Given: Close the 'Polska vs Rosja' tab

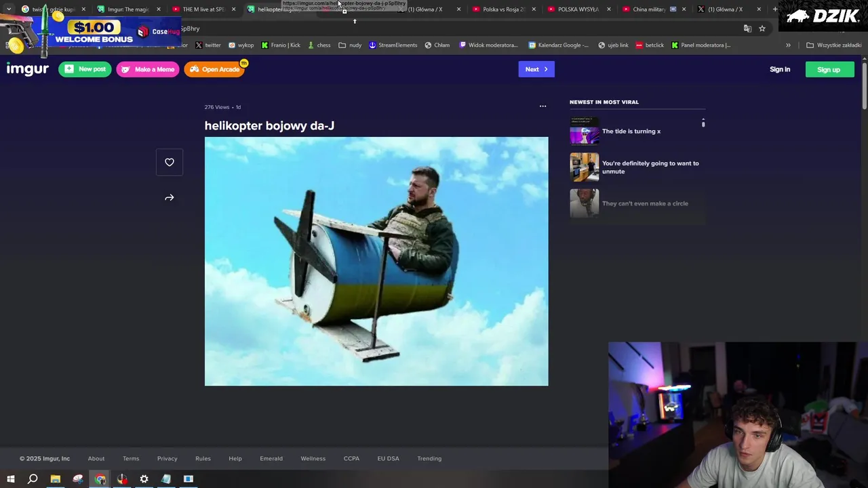Looking at the screenshot, I should point(534,9).
